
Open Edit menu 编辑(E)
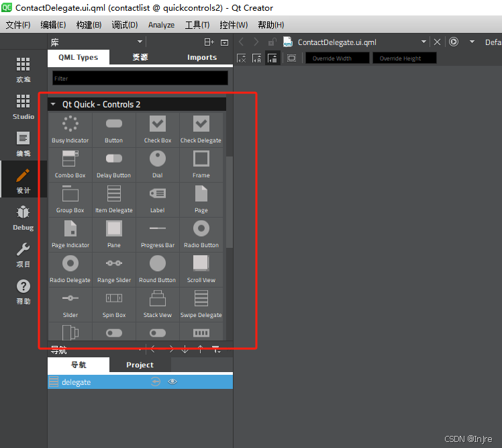53,25
